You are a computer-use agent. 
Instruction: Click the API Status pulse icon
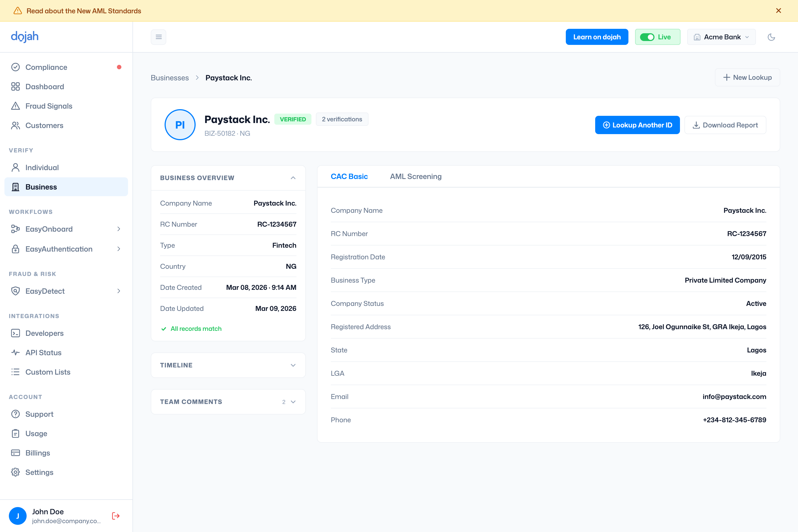(x=16, y=352)
